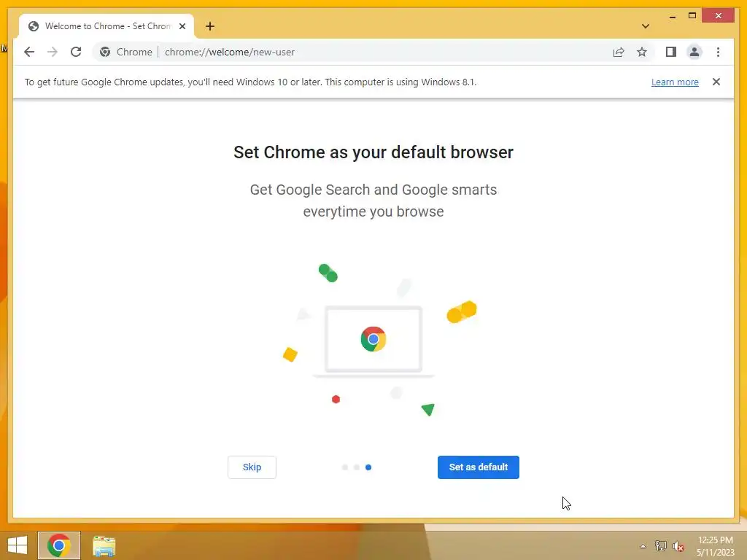
Task: Share this page via the share icon
Action: [619, 52]
